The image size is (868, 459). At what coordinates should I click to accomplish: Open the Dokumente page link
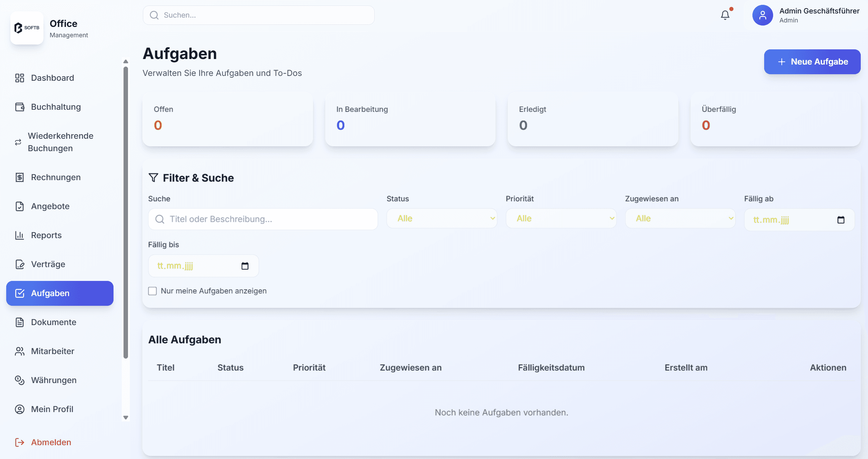[53, 322]
